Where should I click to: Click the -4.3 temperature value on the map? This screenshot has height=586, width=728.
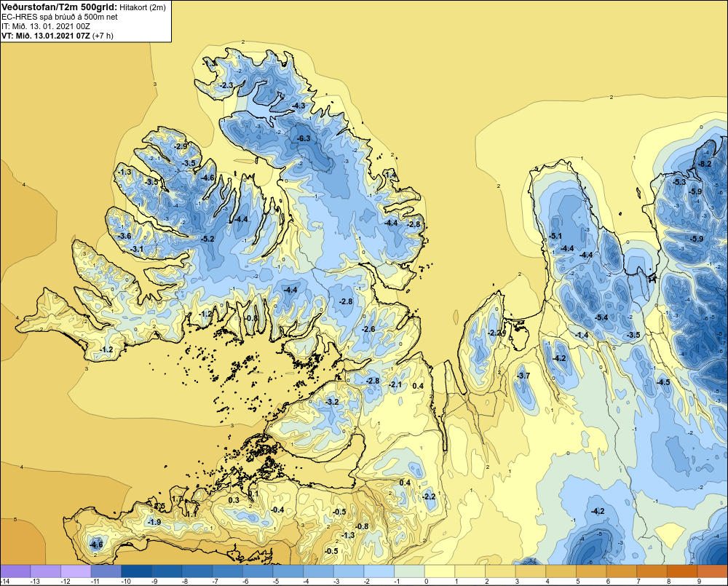(x=298, y=106)
